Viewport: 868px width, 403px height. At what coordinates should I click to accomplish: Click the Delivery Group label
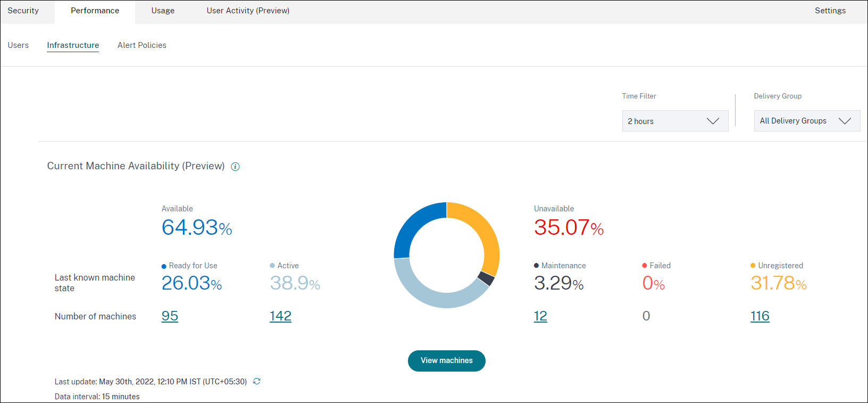point(778,96)
